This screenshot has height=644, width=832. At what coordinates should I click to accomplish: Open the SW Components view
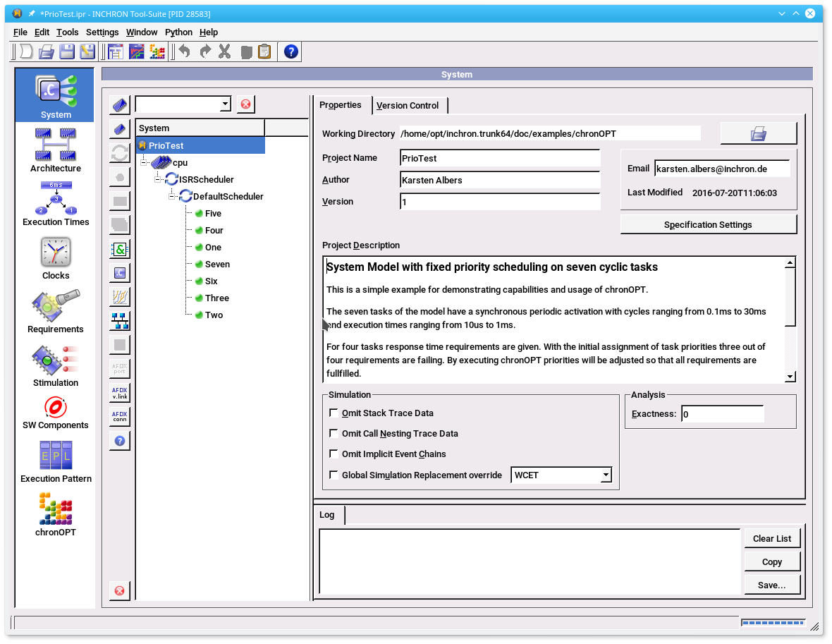pyautogui.click(x=55, y=413)
